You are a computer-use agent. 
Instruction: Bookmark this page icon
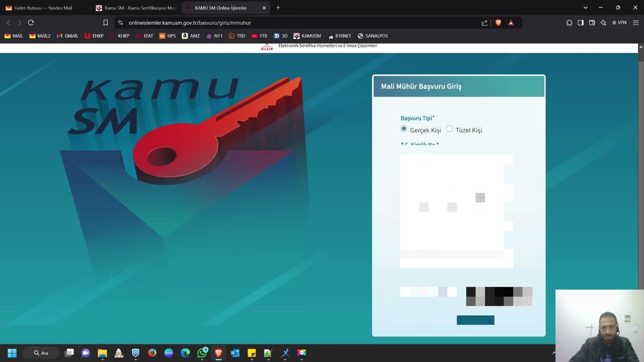point(105,23)
